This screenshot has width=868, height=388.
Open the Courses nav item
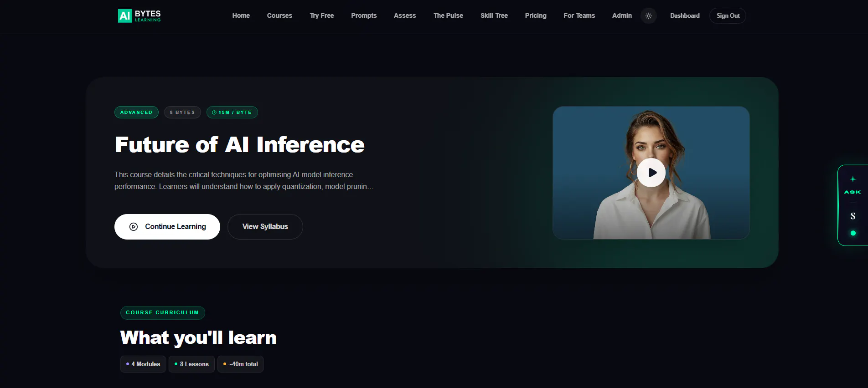[x=279, y=15]
